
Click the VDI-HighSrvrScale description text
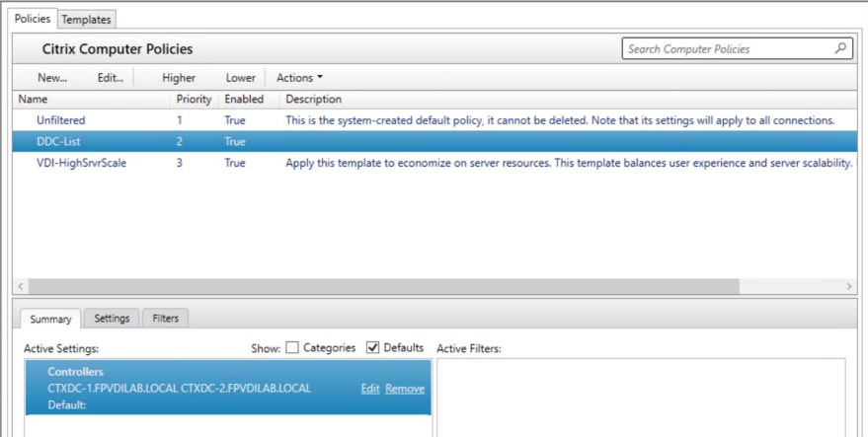tap(569, 163)
